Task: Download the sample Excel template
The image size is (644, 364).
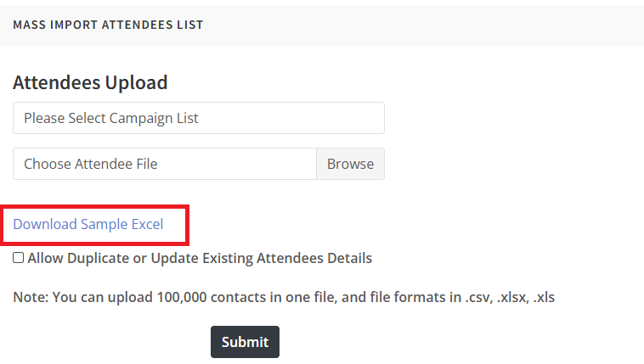Action: 88,224
